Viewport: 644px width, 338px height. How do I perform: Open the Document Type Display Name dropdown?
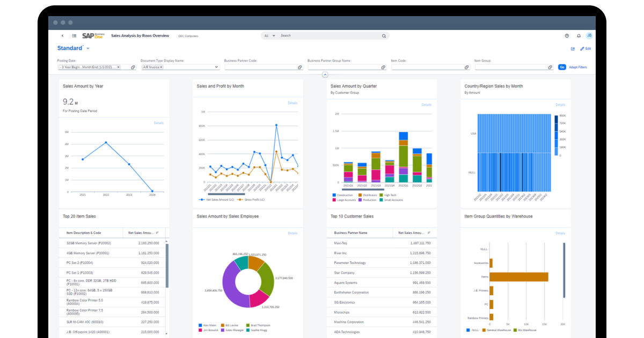click(216, 67)
